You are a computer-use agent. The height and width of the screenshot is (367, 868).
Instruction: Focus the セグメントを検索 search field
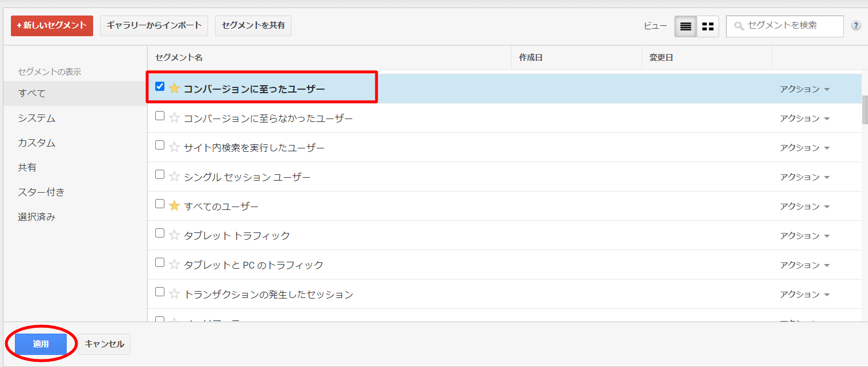(x=785, y=26)
